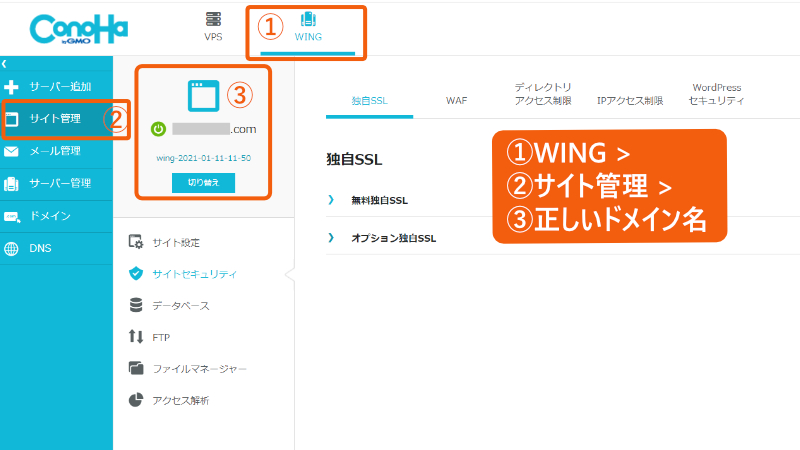The width and height of the screenshot is (800, 450).
Task: Expand the オプション独自SSL chevron
Action: coord(331,238)
